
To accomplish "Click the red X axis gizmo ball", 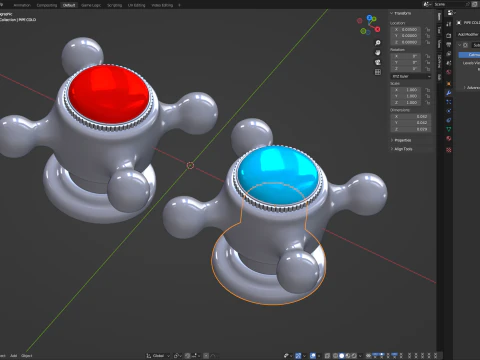I will pos(377,29).
